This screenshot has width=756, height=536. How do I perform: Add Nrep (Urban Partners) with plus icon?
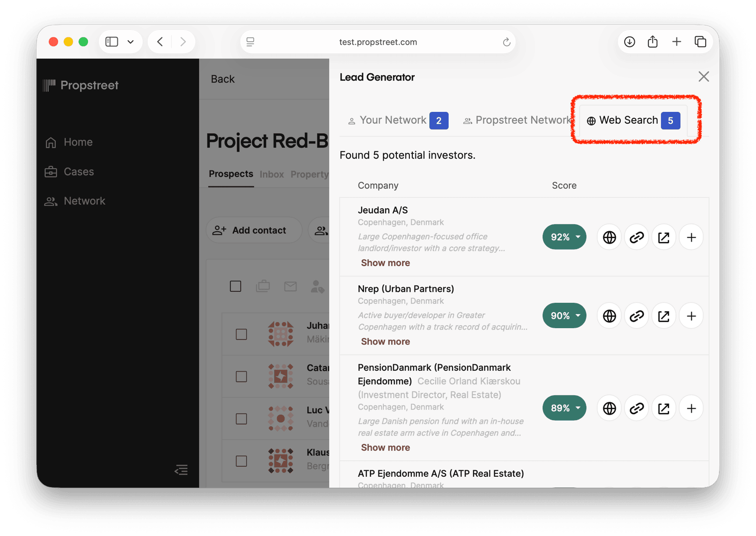click(691, 316)
